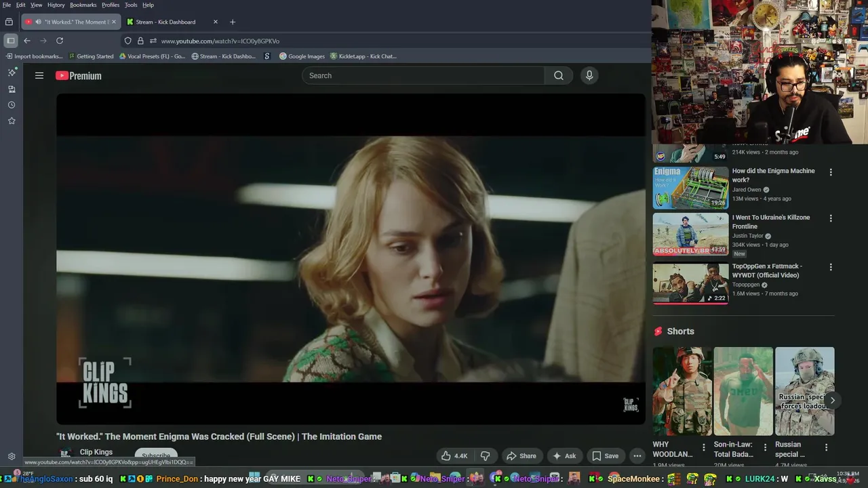
Task: Open WHY WOODLAN... short thumbnail
Action: click(682, 391)
